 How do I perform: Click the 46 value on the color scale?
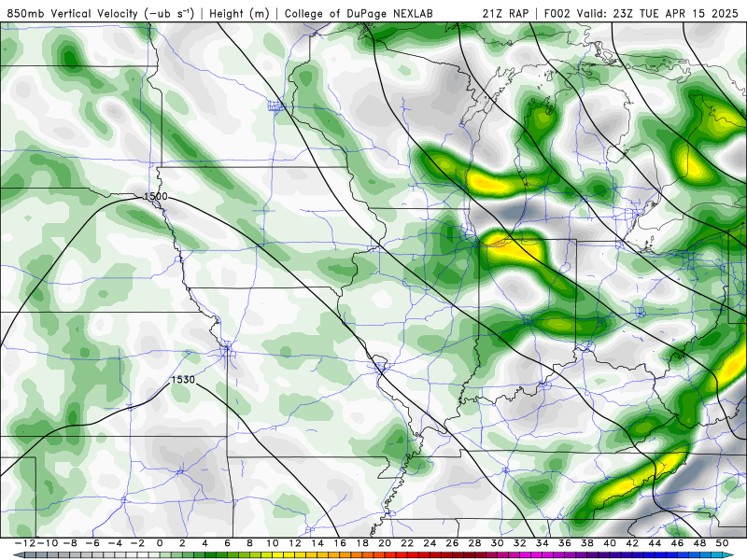click(x=677, y=543)
